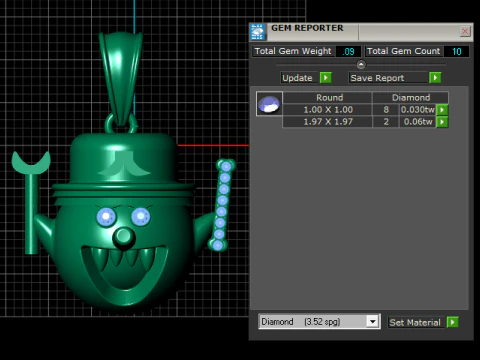Click the Round column header
Viewport: 480px width, 360px height.
pyautogui.click(x=327, y=97)
